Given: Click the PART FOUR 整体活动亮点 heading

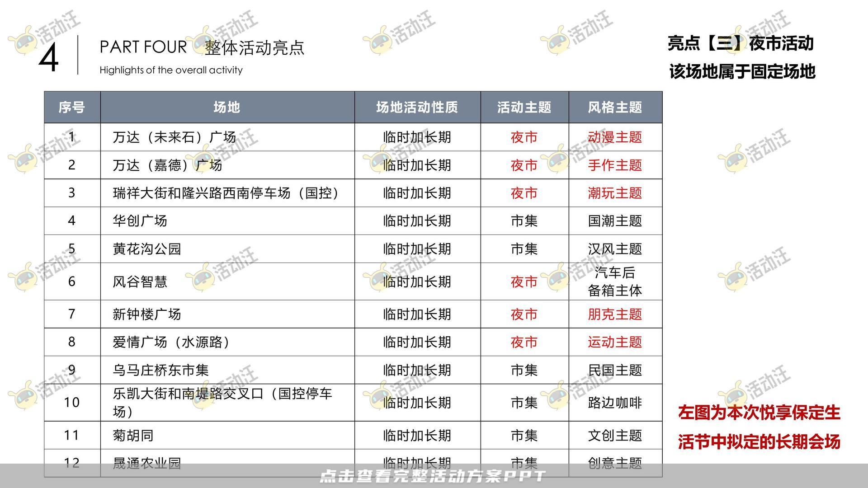Looking at the screenshot, I should click(x=202, y=47).
